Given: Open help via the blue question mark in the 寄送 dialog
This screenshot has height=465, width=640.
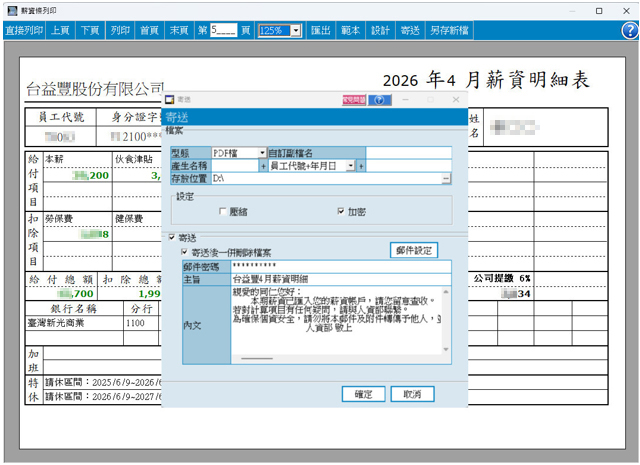Looking at the screenshot, I should [x=380, y=100].
